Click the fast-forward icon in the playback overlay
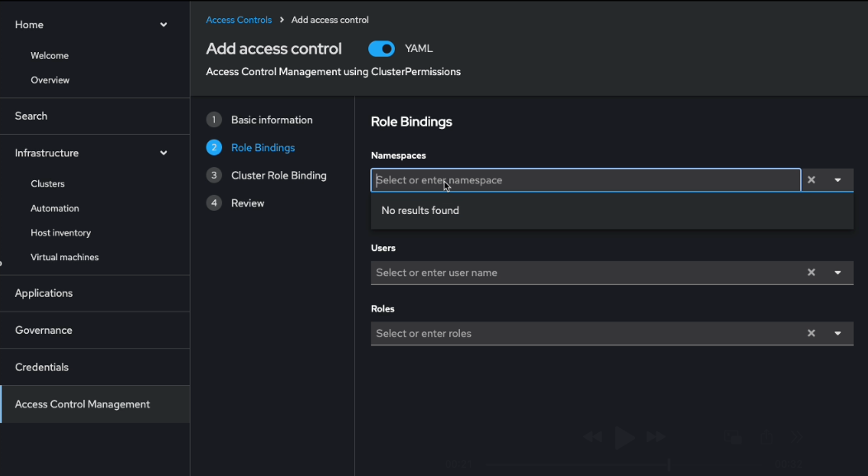 coord(656,437)
